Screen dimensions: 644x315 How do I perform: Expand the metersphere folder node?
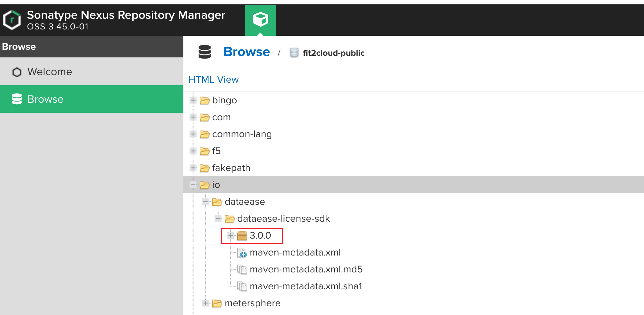pyautogui.click(x=206, y=303)
